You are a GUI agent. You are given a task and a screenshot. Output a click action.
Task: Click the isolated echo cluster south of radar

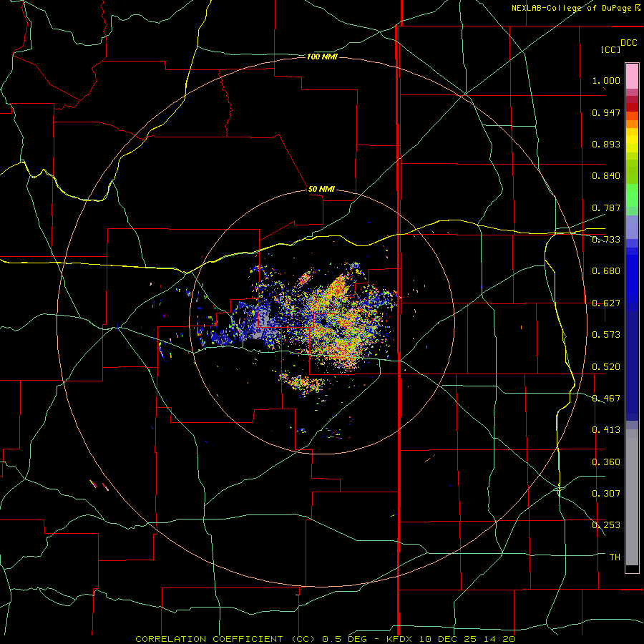point(302,384)
